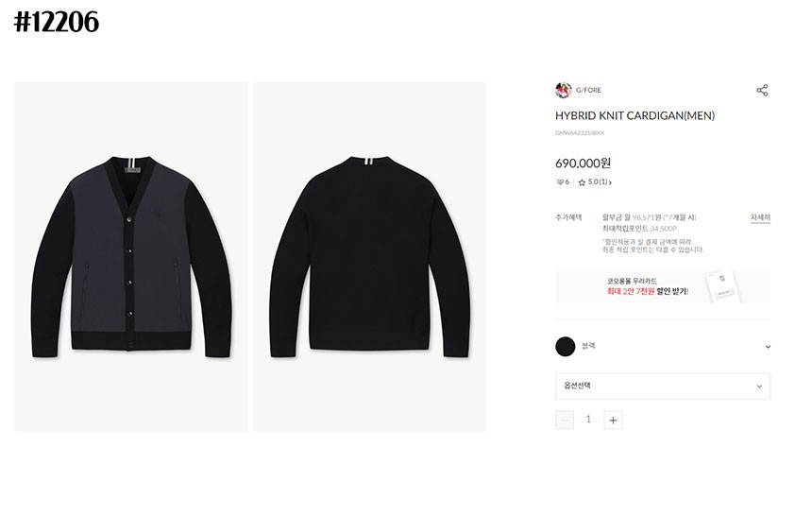Decrease quantity with the minus button
Image resolution: width=812 pixels, height=516 pixels.
565,420
